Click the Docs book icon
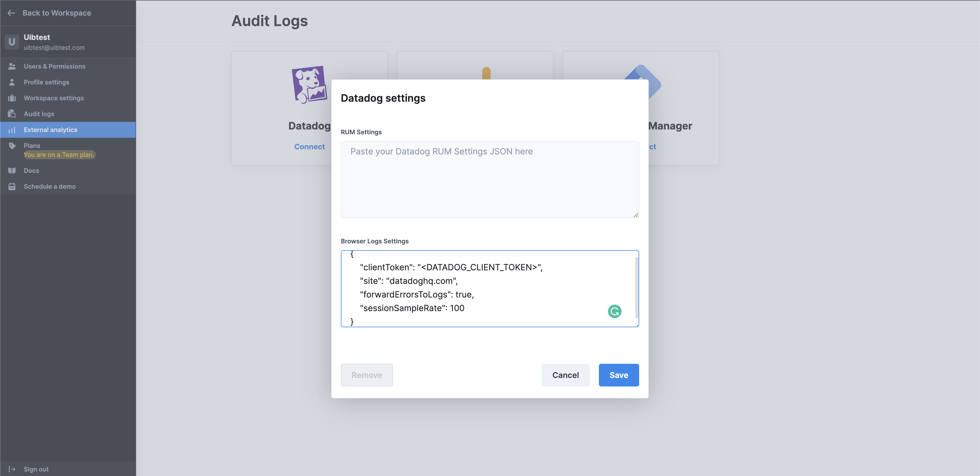Image resolution: width=980 pixels, height=476 pixels. (x=12, y=171)
